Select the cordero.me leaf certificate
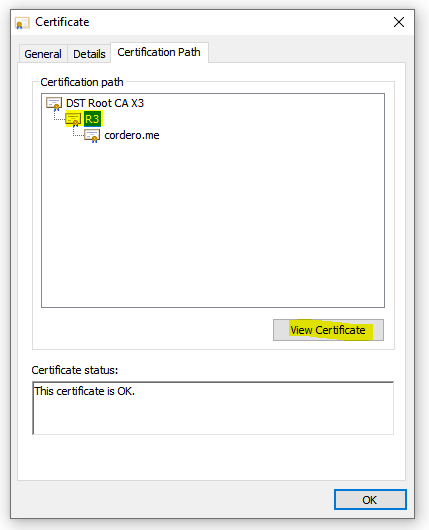429x530 pixels. [132, 135]
